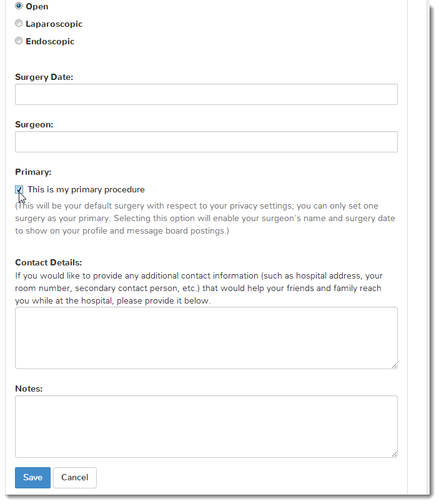439x504 pixels.
Task: Click the 'Notes:' field label
Action: click(29, 388)
